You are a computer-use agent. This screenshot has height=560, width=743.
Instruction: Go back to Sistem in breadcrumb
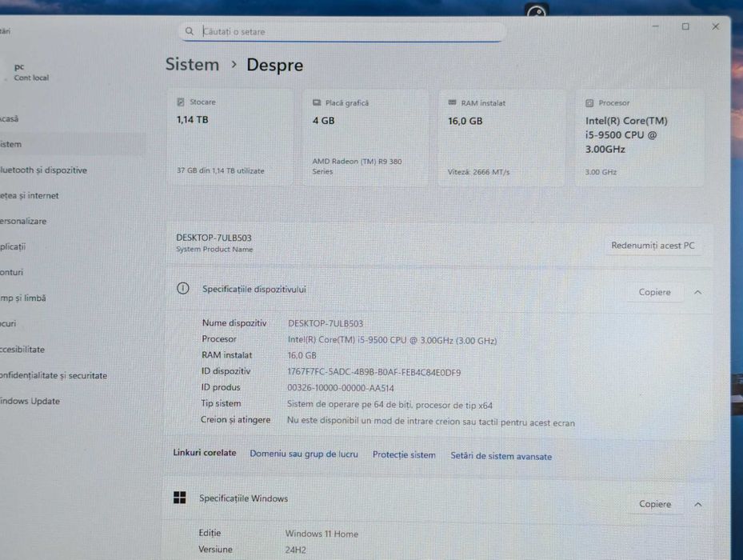click(x=192, y=64)
